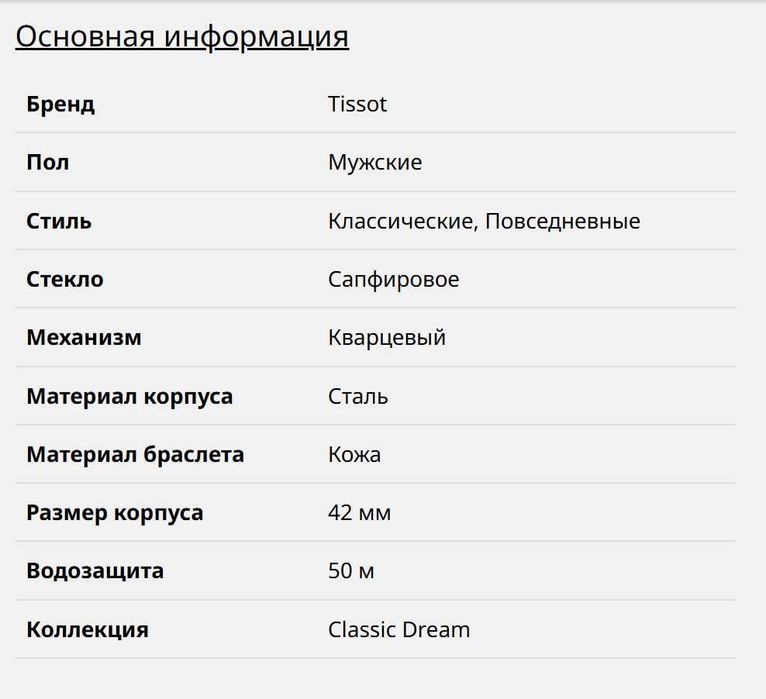Select the "42 мм" case size value
The image size is (766, 699).
(x=359, y=513)
